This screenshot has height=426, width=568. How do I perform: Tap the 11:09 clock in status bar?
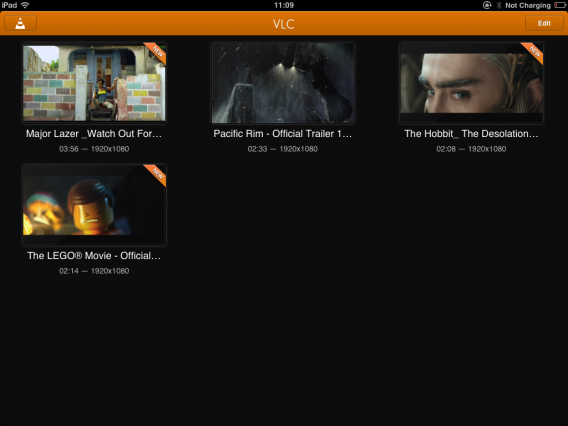click(x=284, y=5)
